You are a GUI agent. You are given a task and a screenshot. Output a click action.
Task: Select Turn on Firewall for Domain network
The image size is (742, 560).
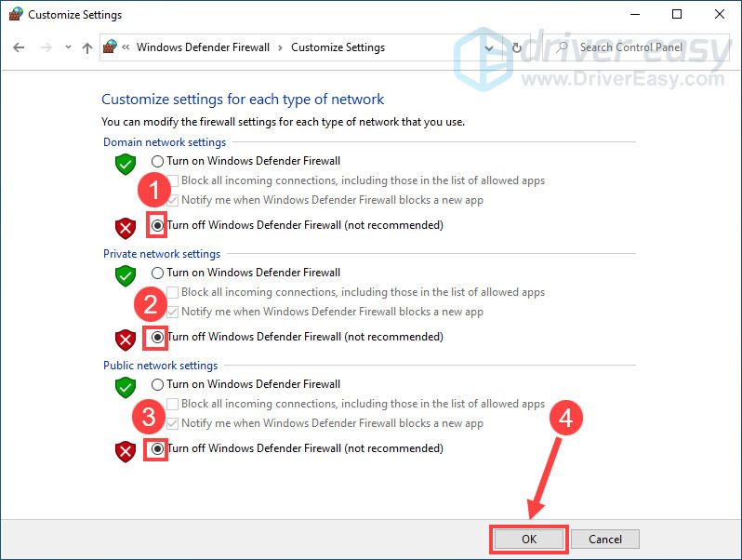(x=157, y=161)
